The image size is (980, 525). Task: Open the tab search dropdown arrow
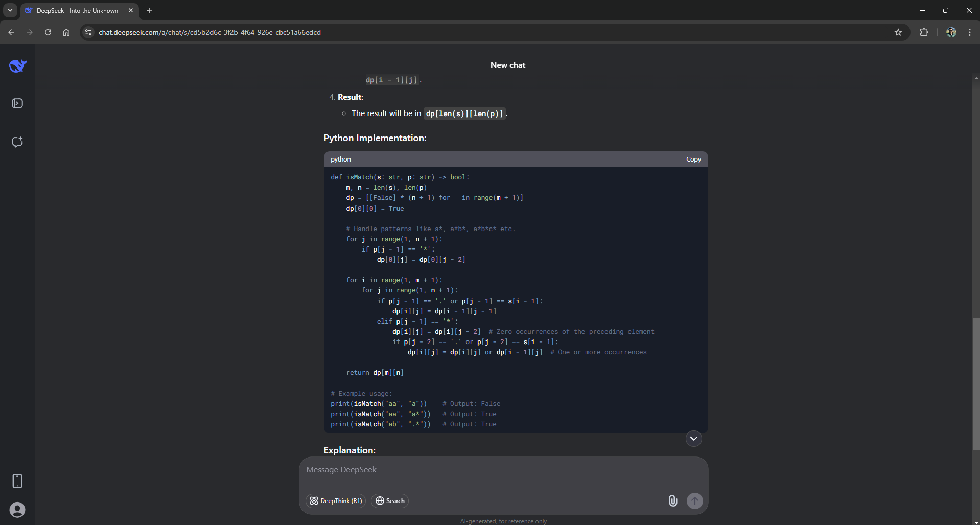click(x=10, y=10)
